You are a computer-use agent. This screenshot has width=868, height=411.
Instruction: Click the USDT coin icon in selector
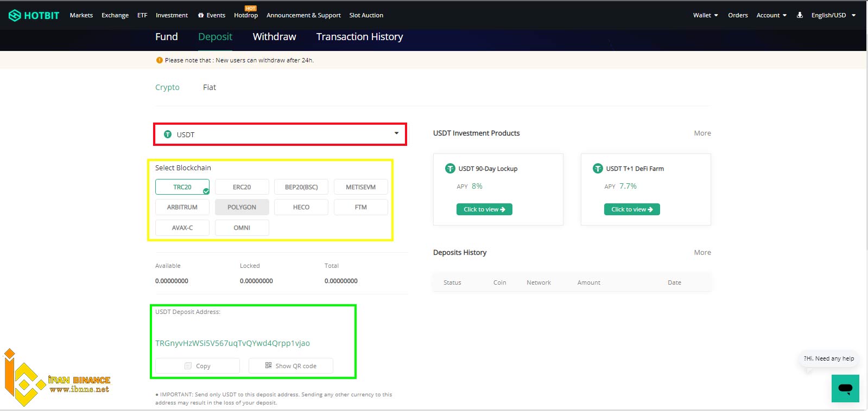pos(168,134)
